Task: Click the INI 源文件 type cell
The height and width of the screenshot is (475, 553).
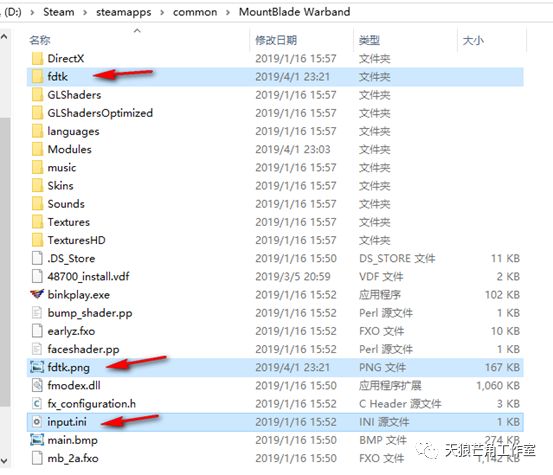Action: click(384, 422)
